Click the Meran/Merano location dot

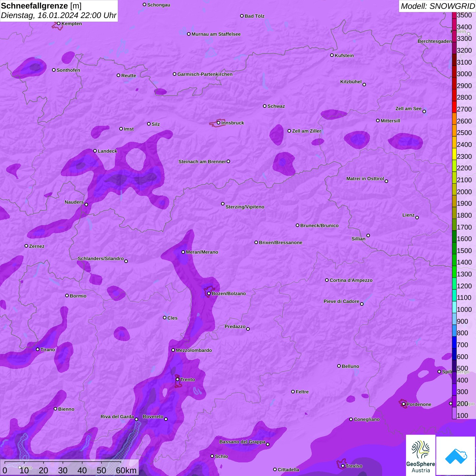coord(183,252)
